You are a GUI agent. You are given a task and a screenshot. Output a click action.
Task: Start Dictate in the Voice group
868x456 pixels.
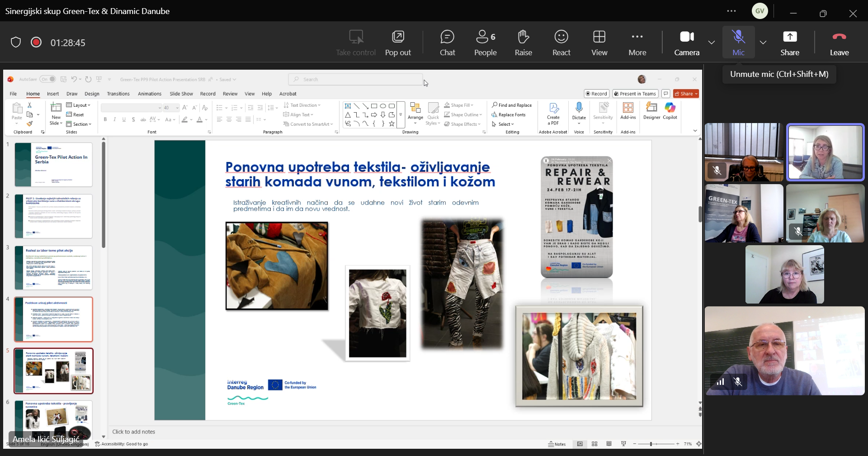click(579, 112)
